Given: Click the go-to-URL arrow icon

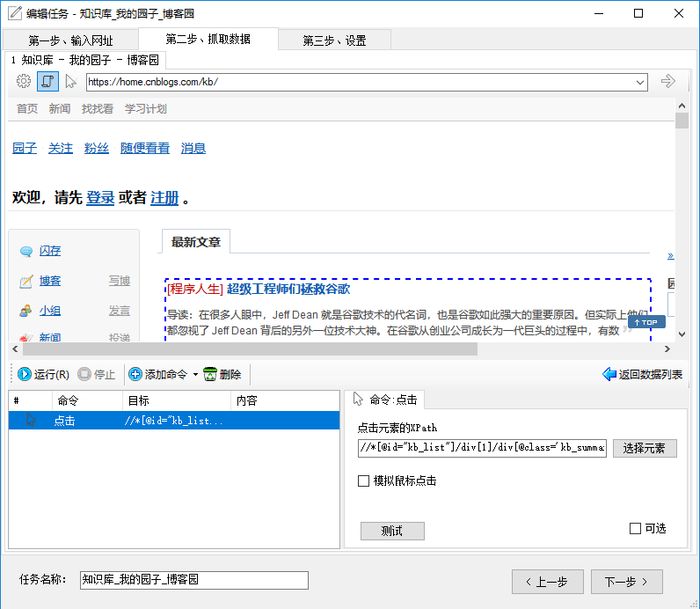Looking at the screenshot, I should pyautogui.click(x=668, y=82).
